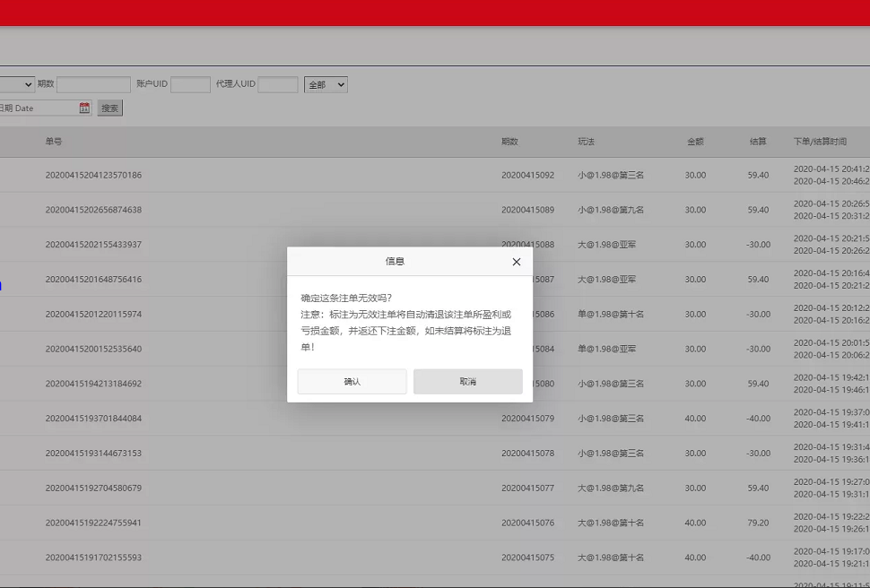
Task: Click dialog question 确定这条注单无效吗?
Action: [x=346, y=298]
